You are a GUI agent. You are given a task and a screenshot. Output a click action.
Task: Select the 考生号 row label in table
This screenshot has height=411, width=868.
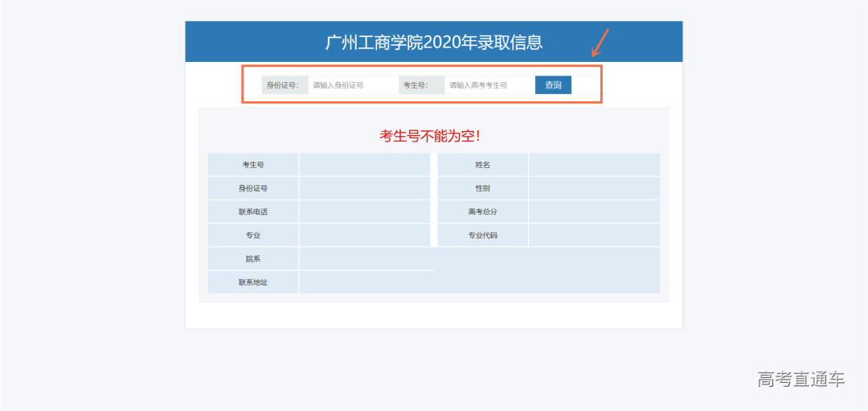click(x=253, y=165)
